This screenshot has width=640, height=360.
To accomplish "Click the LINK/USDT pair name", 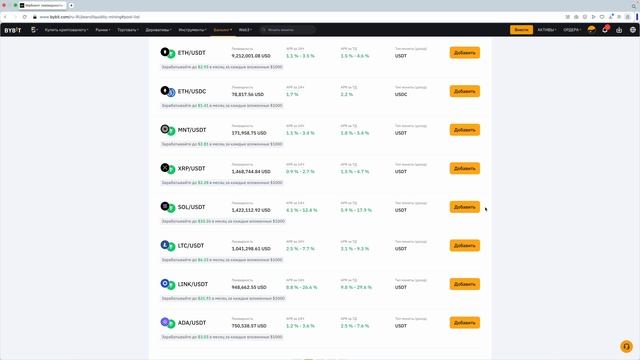I will [x=193, y=284].
